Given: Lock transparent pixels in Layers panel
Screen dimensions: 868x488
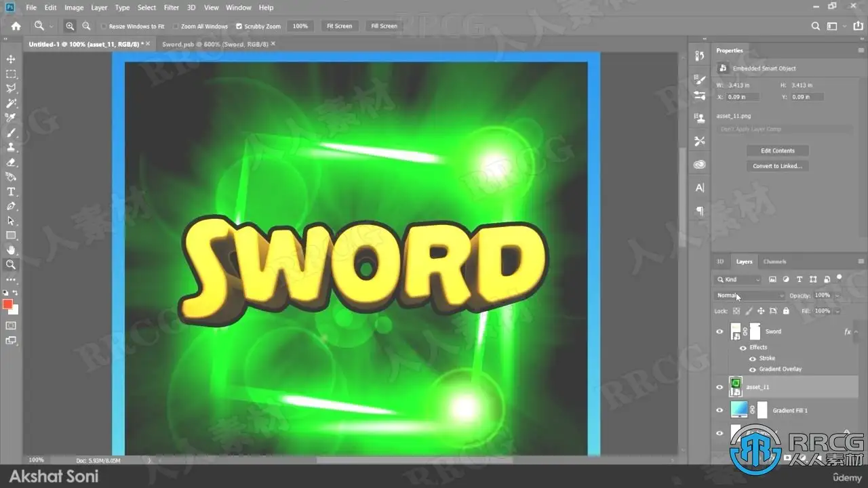Looking at the screenshot, I should (736, 311).
